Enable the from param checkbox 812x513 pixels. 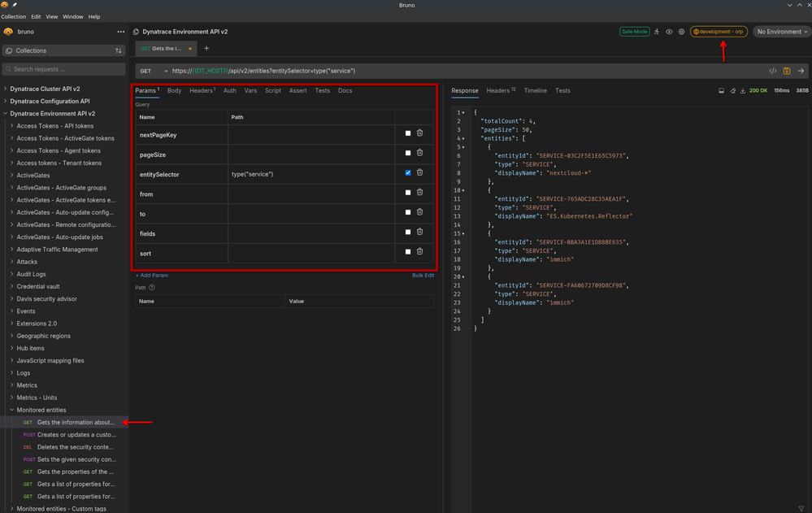pyautogui.click(x=408, y=192)
